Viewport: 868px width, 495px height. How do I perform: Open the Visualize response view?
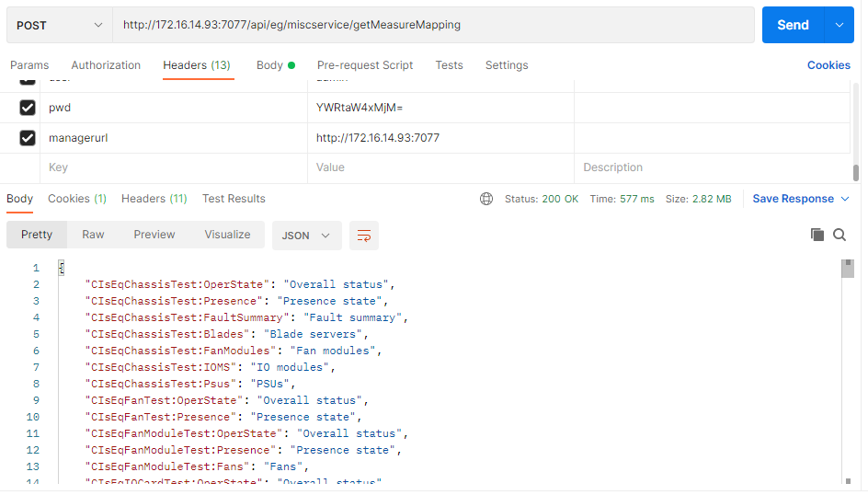click(227, 235)
